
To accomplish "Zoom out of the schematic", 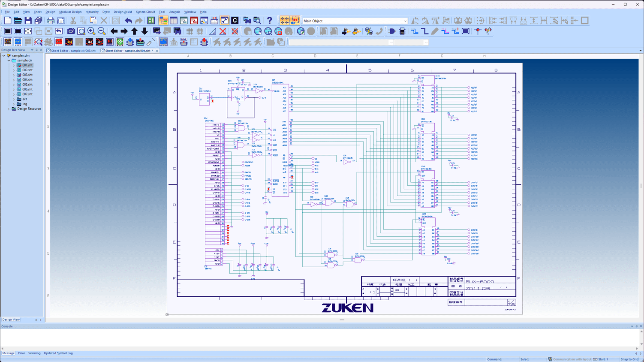I will tap(102, 31).
